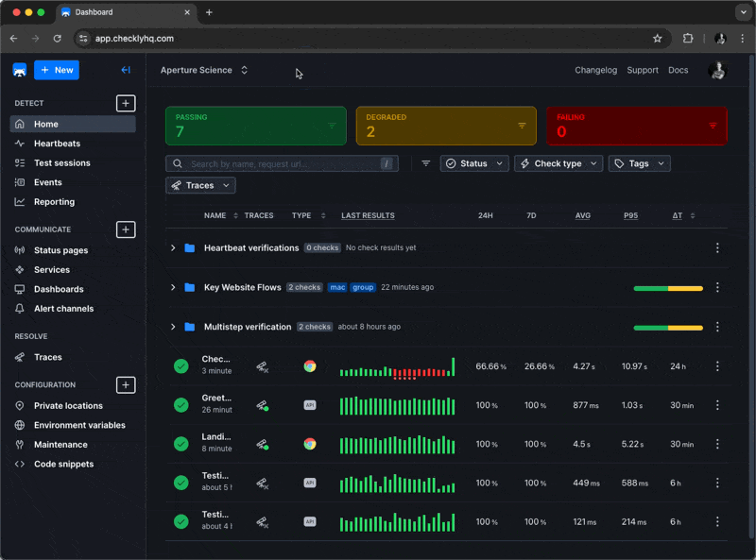Open the Check type filter dropdown
This screenshot has width=756, height=560.
[x=558, y=164]
